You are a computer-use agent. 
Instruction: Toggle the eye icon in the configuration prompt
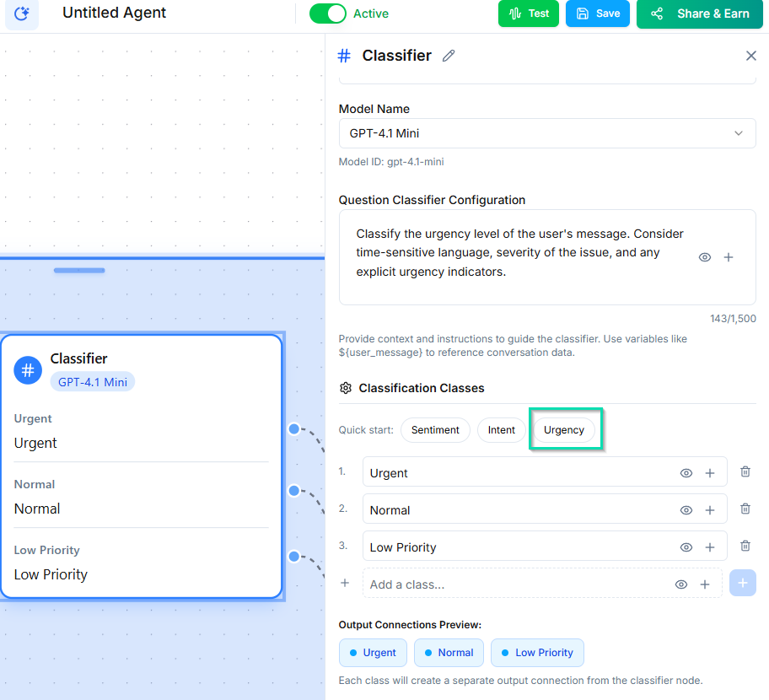[705, 257]
